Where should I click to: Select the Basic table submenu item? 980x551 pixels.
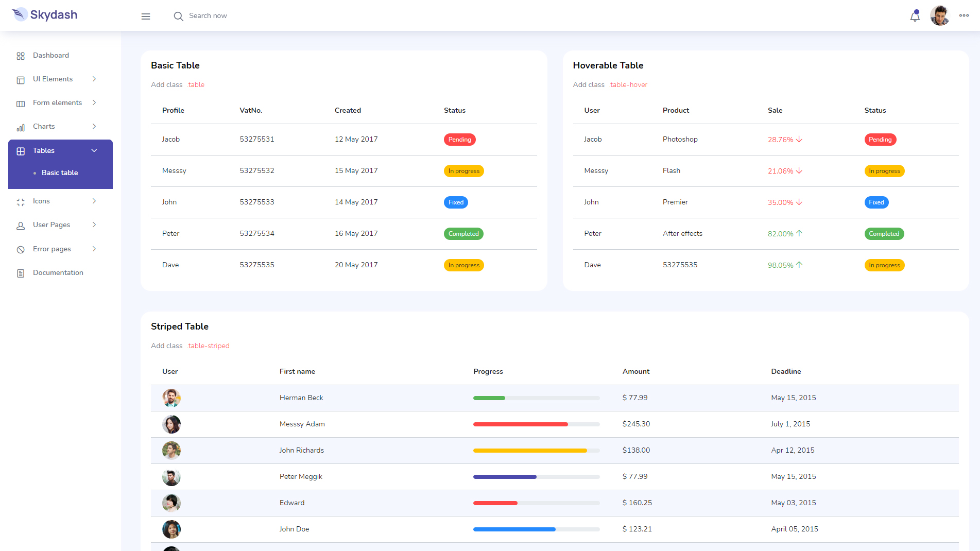coord(60,173)
